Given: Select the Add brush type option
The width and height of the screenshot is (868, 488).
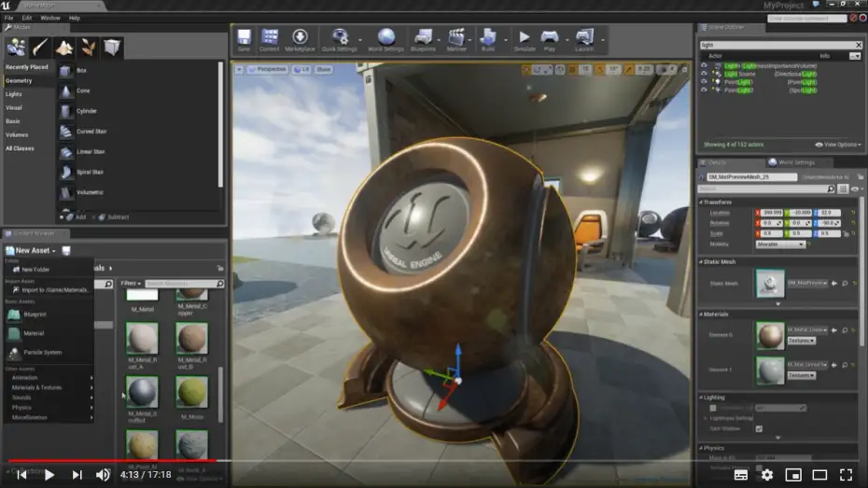Looking at the screenshot, I should (x=73, y=217).
